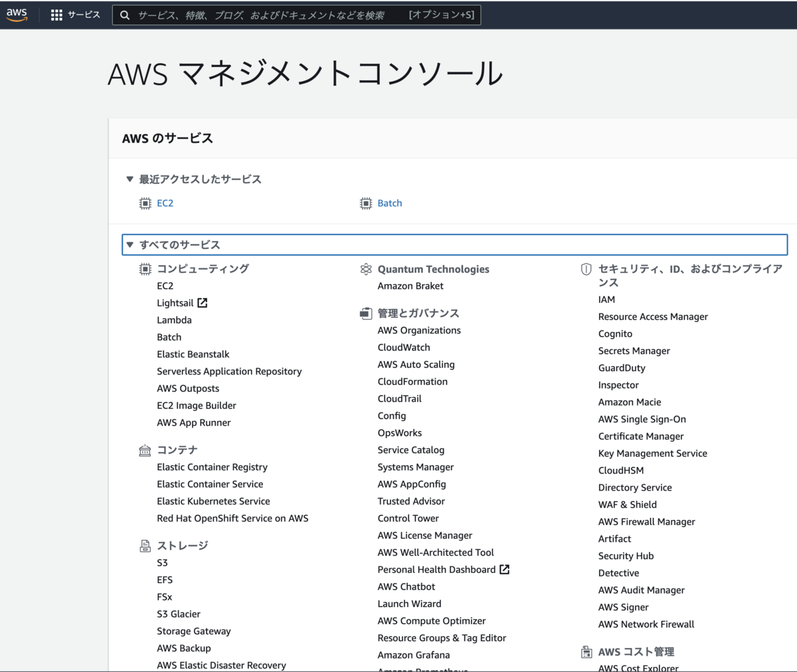Open WAF & Shield
The width and height of the screenshot is (797, 672).
click(x=628, y=505)
